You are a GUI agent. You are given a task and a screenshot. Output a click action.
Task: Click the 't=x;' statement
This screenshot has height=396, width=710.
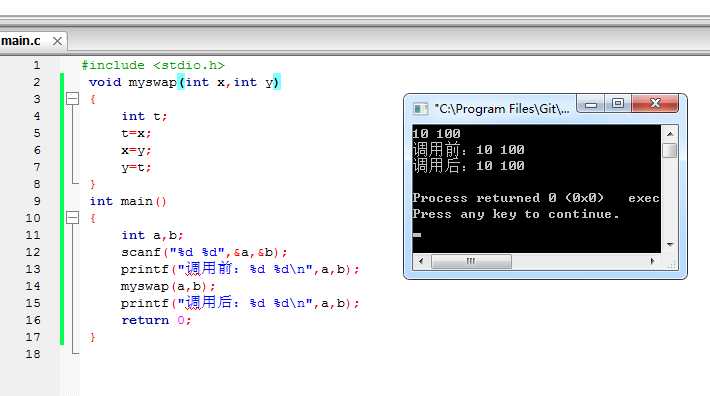click(136, 134)
